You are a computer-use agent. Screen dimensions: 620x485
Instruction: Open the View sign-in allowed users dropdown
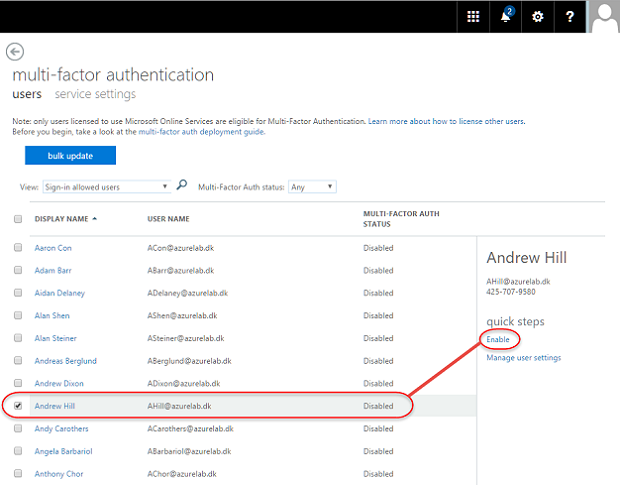[x=108, y=186]
